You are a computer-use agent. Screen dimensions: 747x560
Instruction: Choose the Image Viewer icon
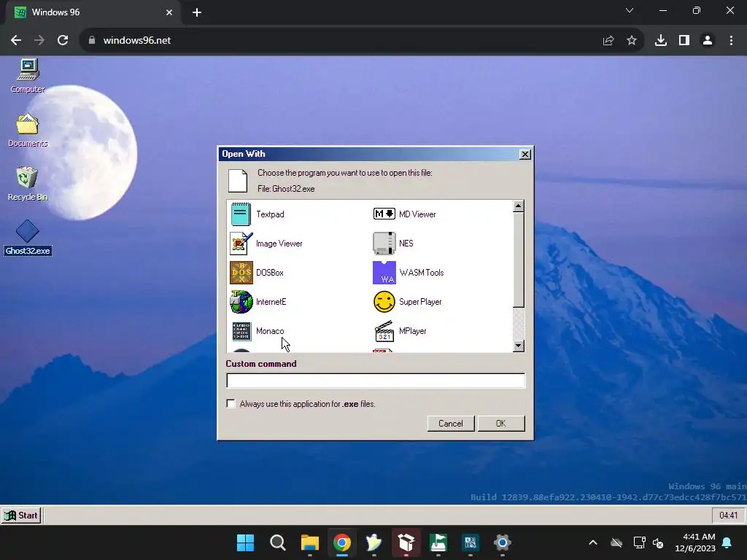[x=241, y=244]
